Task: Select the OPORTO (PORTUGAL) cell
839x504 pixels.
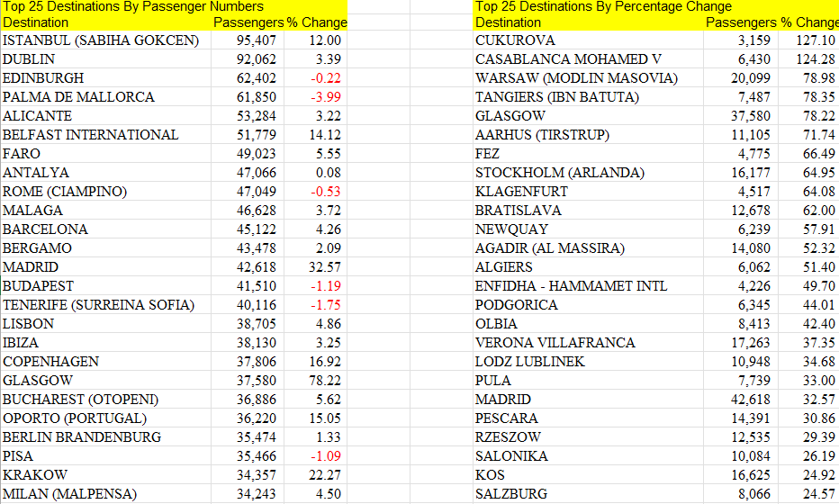Action: [105, 418]
